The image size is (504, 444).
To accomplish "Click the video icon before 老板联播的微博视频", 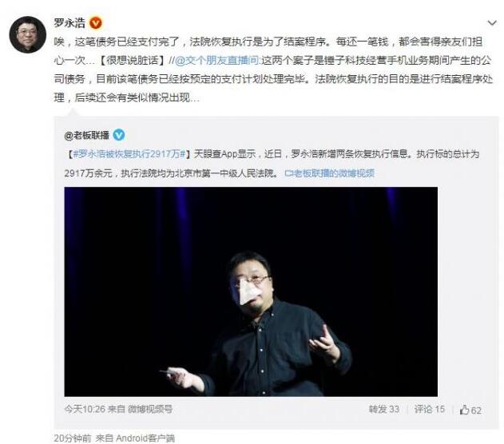I will (288, 173).
